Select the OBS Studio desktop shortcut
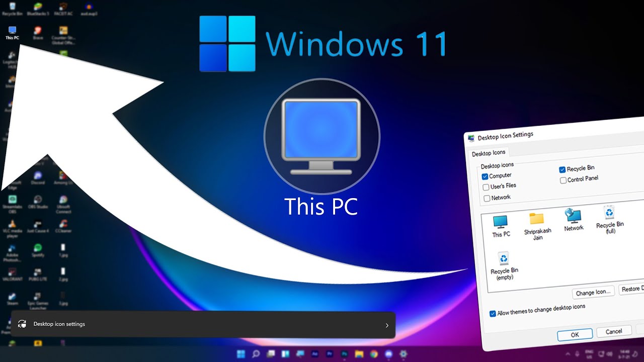The height and width of the screenshot is (362, 644). 38,202
